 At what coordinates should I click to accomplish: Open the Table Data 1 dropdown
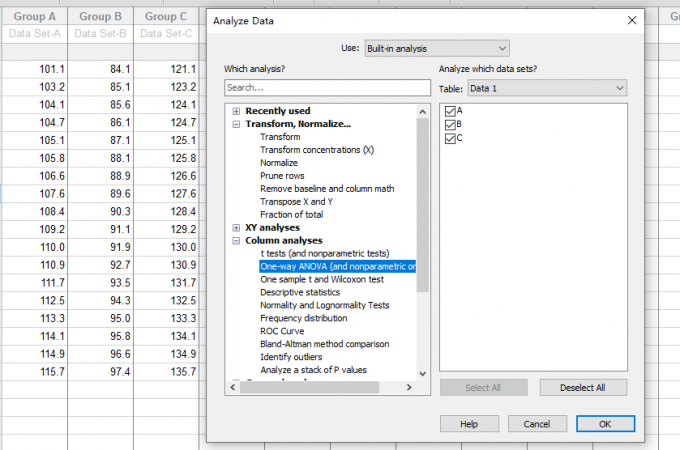coord(547,88)
